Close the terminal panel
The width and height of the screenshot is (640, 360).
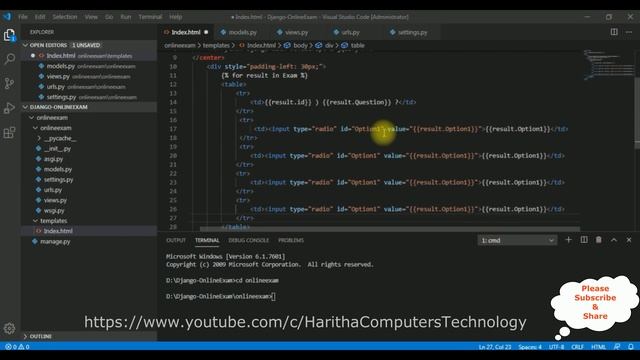tap(629, 240)
